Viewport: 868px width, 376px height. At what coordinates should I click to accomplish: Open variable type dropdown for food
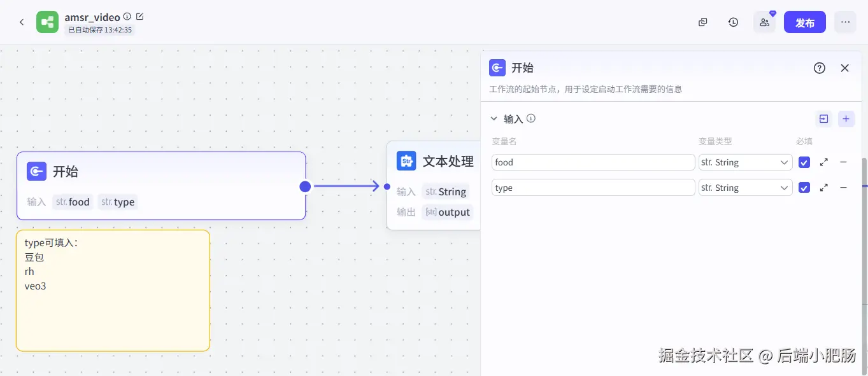(745, 162)
